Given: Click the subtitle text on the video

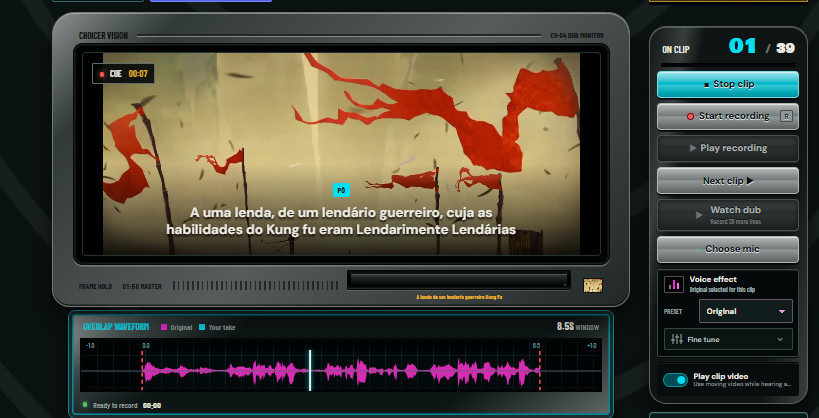Looking at the screenshot, I should [x=341, y=221].
